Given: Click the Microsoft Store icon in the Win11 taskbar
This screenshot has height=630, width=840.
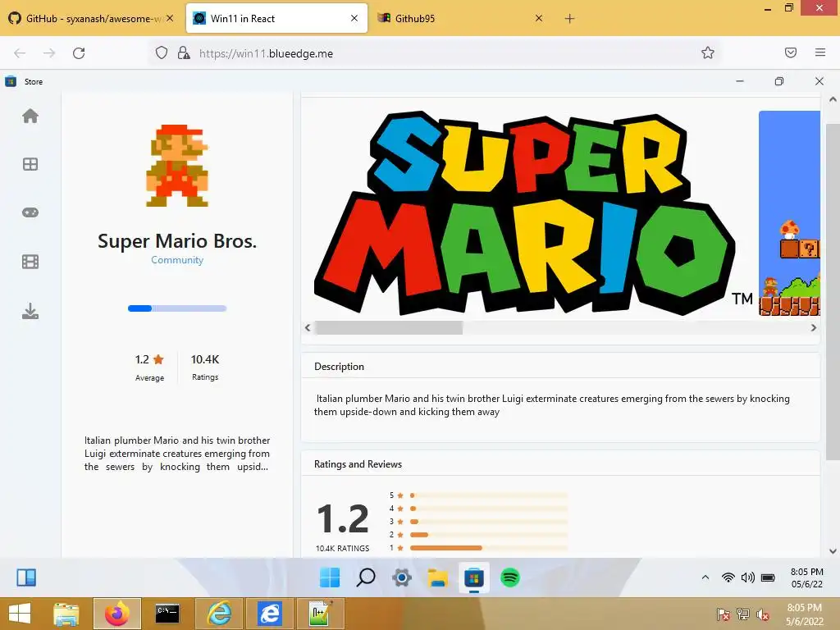Looking at the screenshot, I should pos(474,578).
